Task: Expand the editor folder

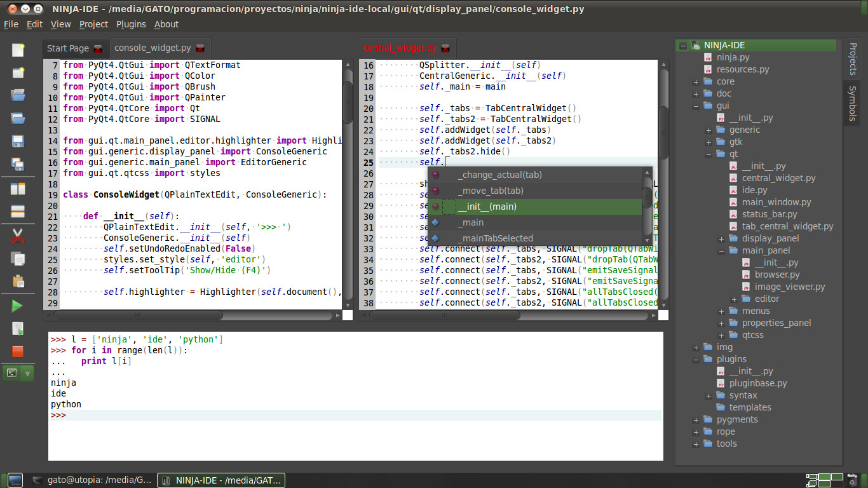Action: 734,299
